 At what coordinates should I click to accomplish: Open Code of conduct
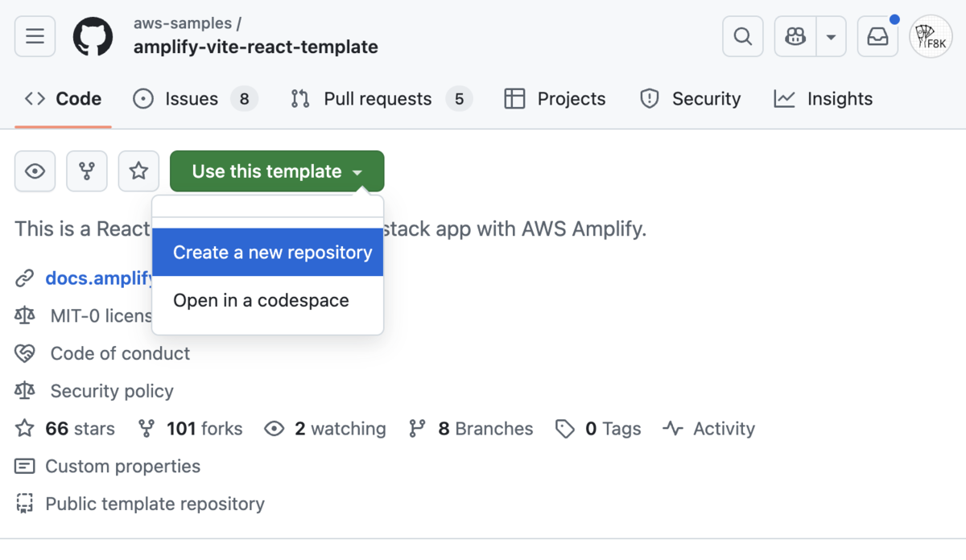(x=120, y=353)
